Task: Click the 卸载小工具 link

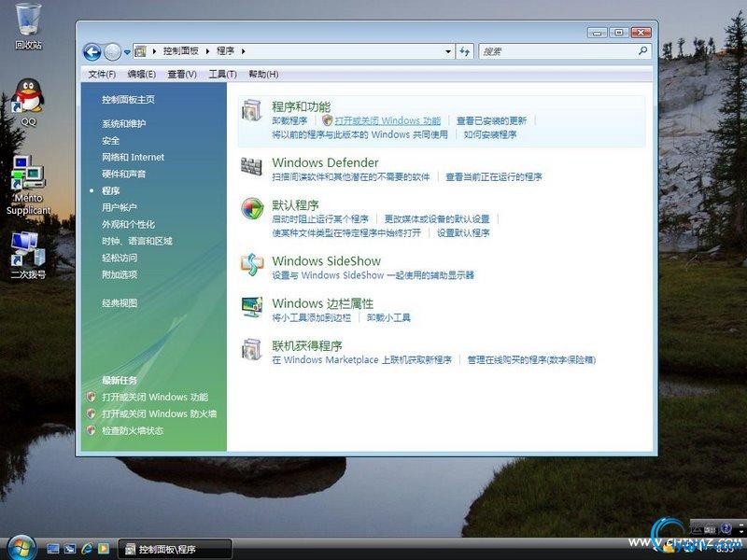Action: coord(388,317)
